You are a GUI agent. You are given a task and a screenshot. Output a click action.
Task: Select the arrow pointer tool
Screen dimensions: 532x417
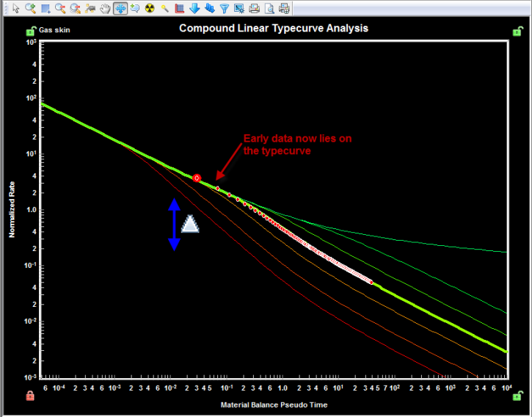pos(15,8)
